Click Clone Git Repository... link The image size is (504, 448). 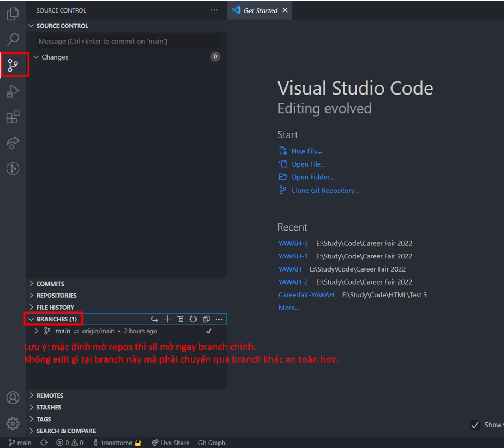(325, 190)
